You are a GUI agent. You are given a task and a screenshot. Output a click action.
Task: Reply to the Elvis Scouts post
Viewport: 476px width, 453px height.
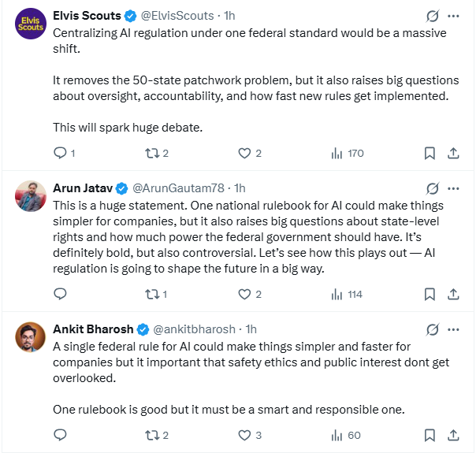[x=60, y=153]
